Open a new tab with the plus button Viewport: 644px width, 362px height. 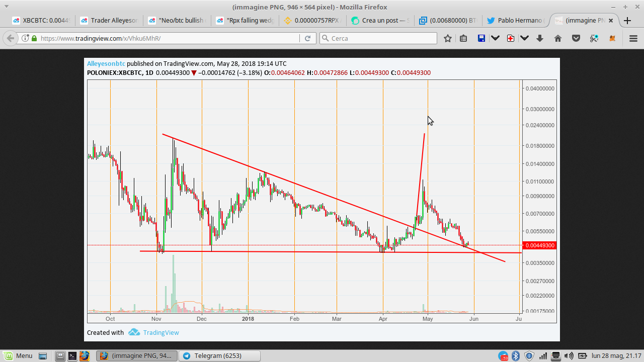(627, 21)
